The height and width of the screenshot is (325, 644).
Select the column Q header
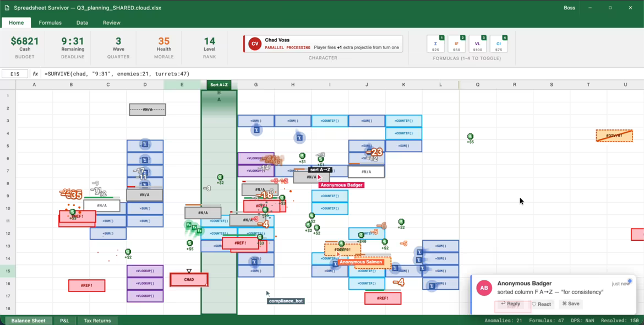click(478, 85)
